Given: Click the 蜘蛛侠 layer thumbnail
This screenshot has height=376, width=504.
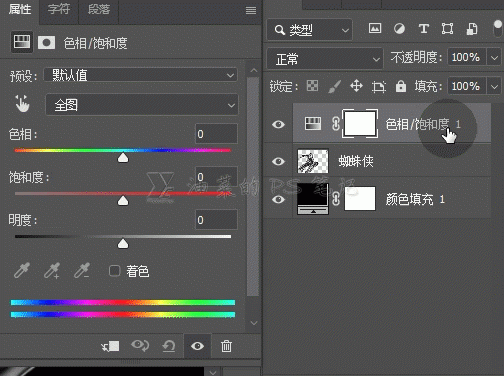Looking at the screenshot, I should 313,161.
